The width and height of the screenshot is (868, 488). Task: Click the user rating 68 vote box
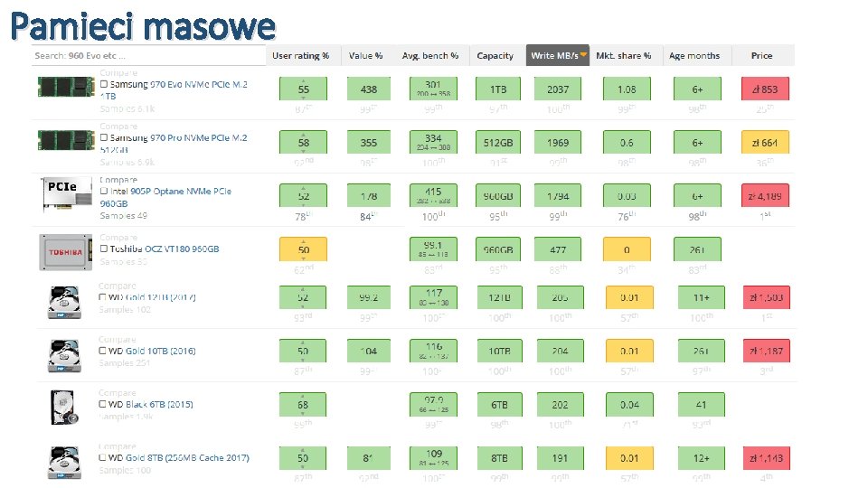tap(303, 405)
